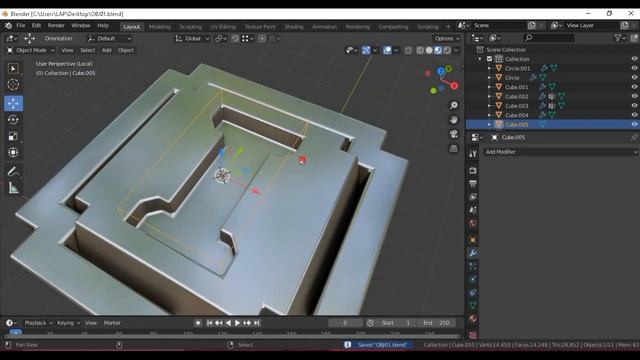Hide Cube.005 with its eye icon
This screenshot has height=360, width=640.
click(x=634, y=124)
